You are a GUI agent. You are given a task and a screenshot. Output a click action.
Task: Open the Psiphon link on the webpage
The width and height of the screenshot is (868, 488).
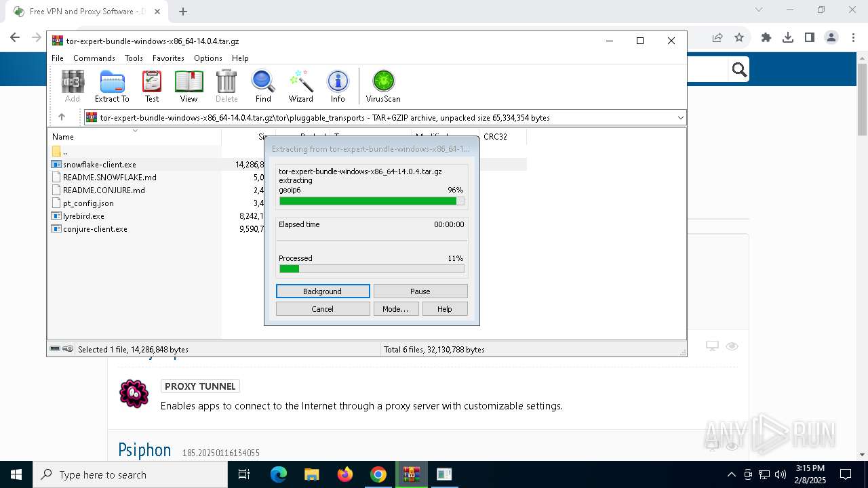(x=144, y=451)
